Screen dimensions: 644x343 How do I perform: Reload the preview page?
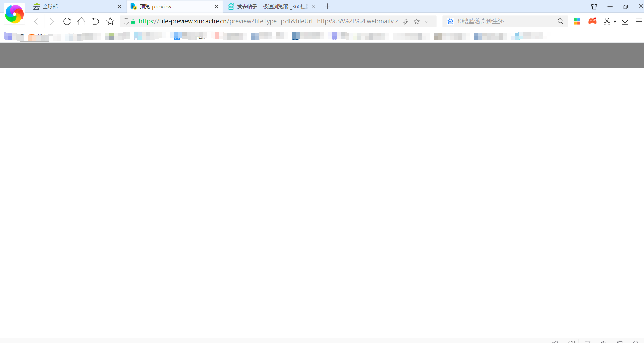(67, 21)
